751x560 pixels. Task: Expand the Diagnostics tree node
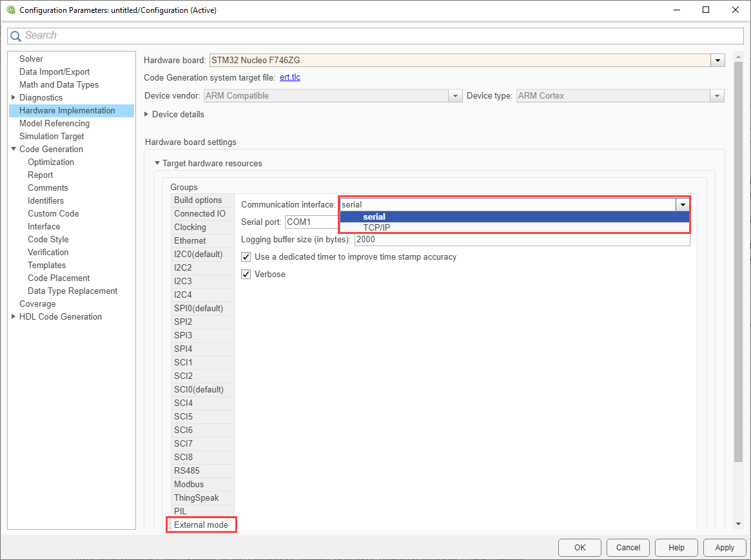pyautogui.click(x=14, y=97)
